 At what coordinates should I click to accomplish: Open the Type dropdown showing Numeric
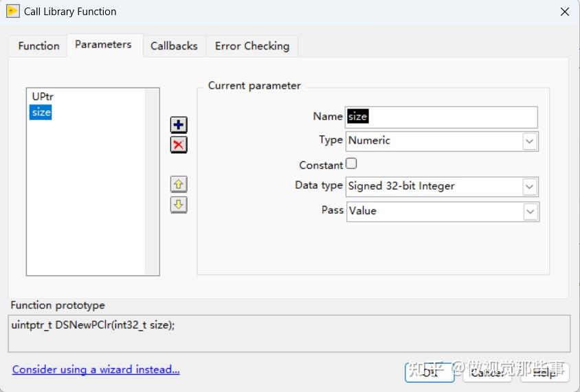click(442, 141)
